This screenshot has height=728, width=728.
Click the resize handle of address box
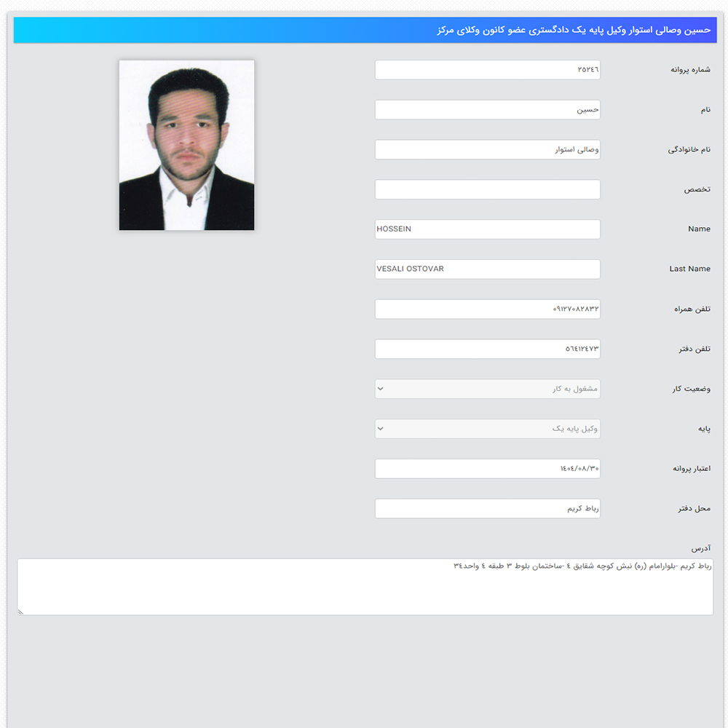(20, 612)
